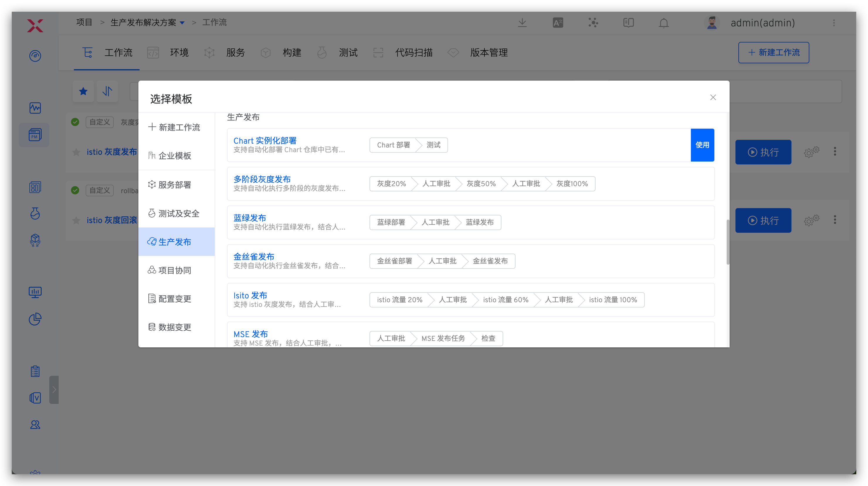
Task: Click the admin(admin) username
Action: click(762, 23)
